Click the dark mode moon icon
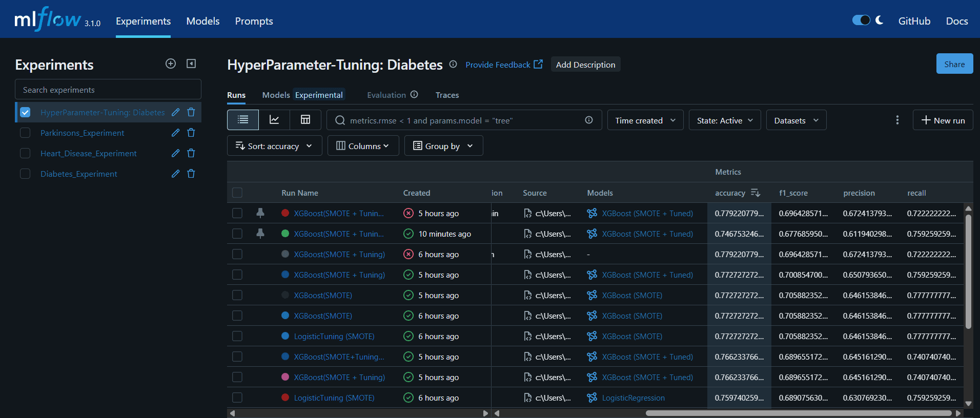 tap(880, 20)
